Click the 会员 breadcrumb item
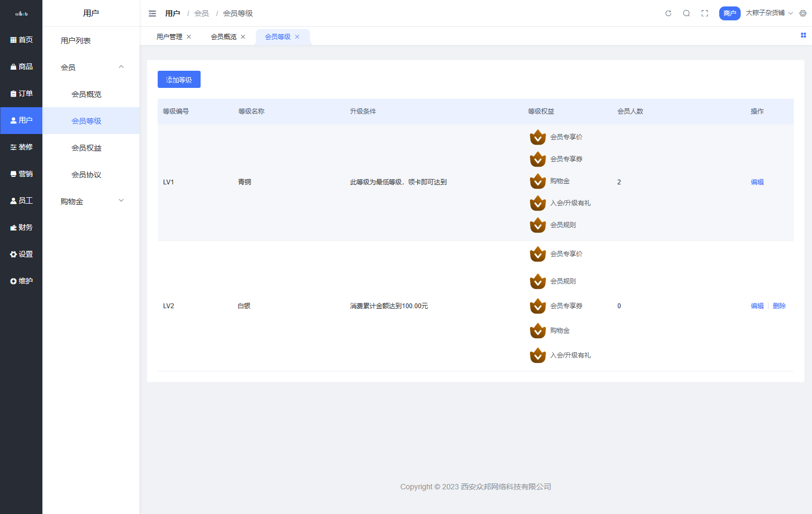The height and width of the screenshot is (514, 812). (201, 13)
